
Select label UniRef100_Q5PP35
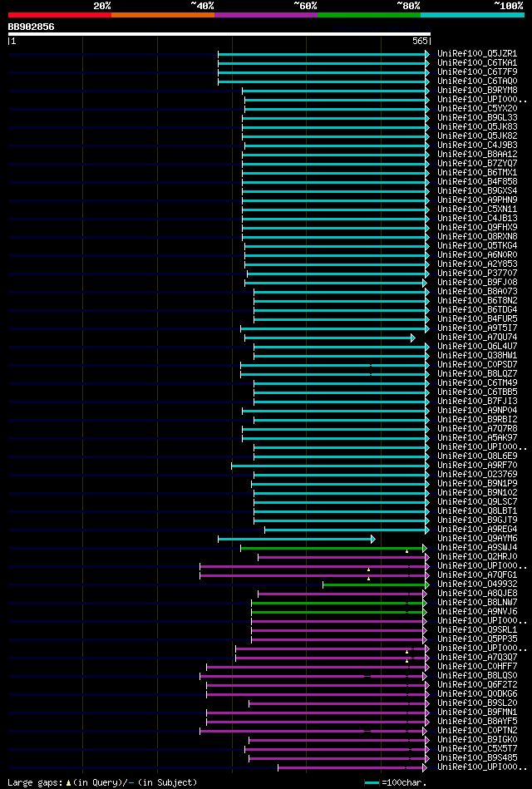[x=478, y=639]
